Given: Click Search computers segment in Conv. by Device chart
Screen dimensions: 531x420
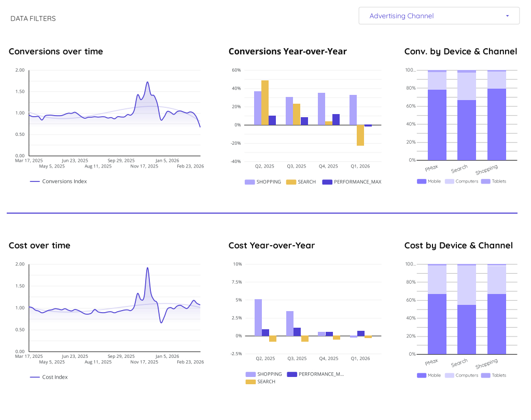Looking at the screenshot, I should (467, 87).
